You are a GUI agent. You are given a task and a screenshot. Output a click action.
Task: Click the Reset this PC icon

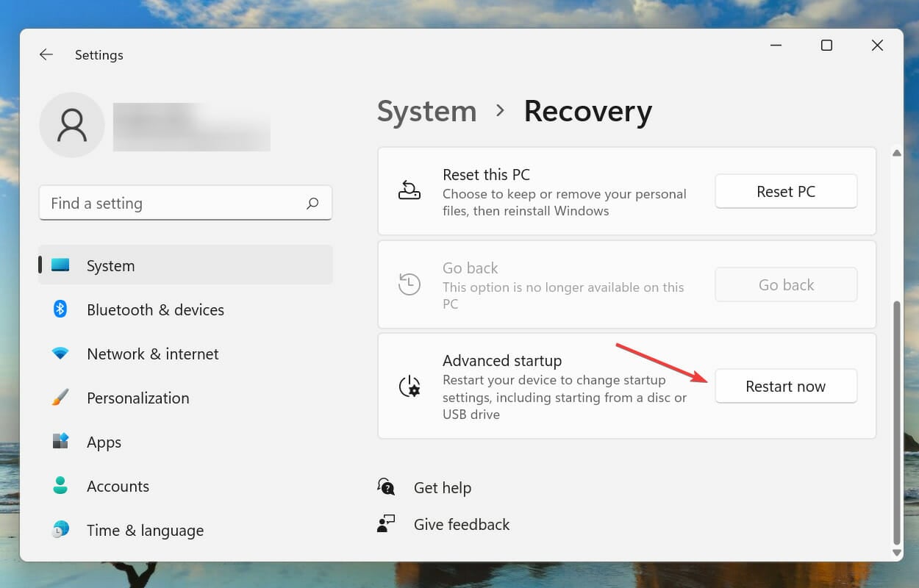pyautogui.click(x=410, y=191)
